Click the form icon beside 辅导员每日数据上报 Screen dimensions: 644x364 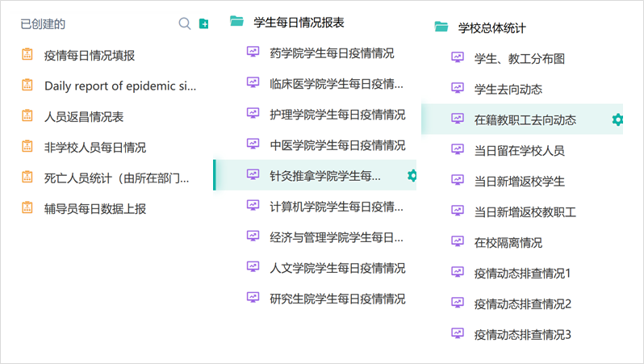click(27, 207)
